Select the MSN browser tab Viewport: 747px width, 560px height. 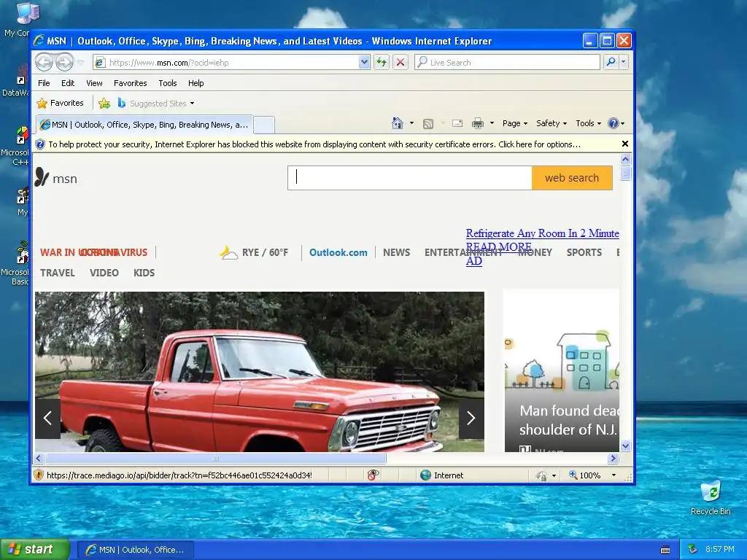(x=144, y=125)
